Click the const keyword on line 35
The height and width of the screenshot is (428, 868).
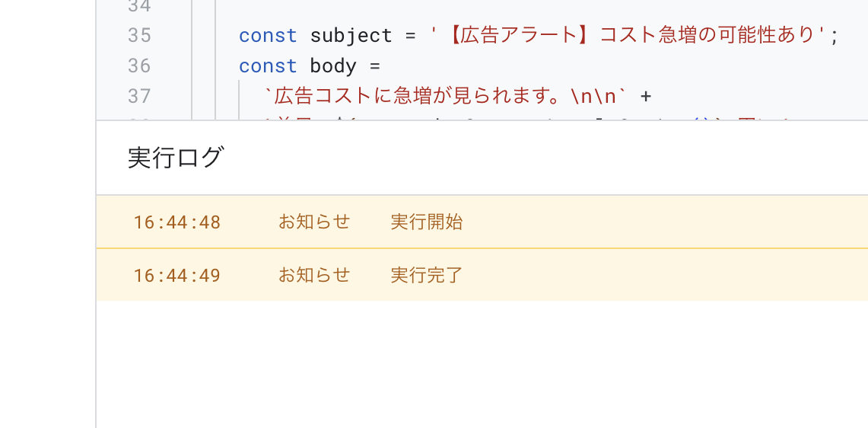point(268,36)
